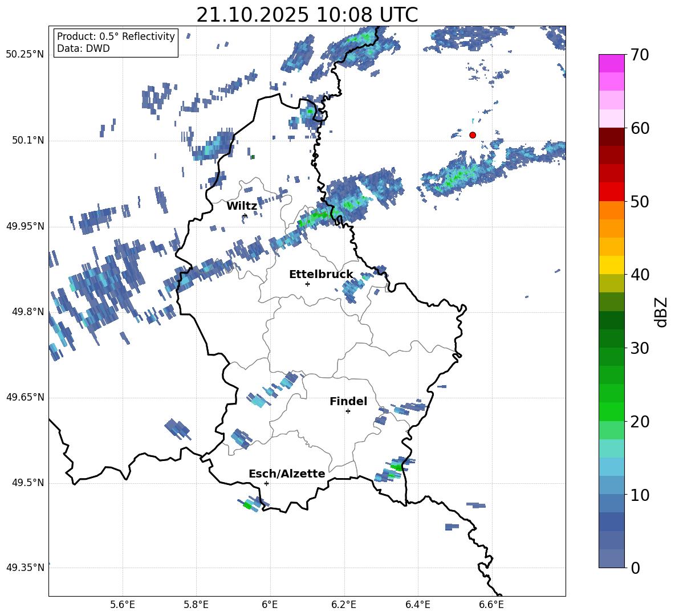The image size is (675, 616).
Task: Click the Esch/Alzette city label
Action: (x=287, y=474)
